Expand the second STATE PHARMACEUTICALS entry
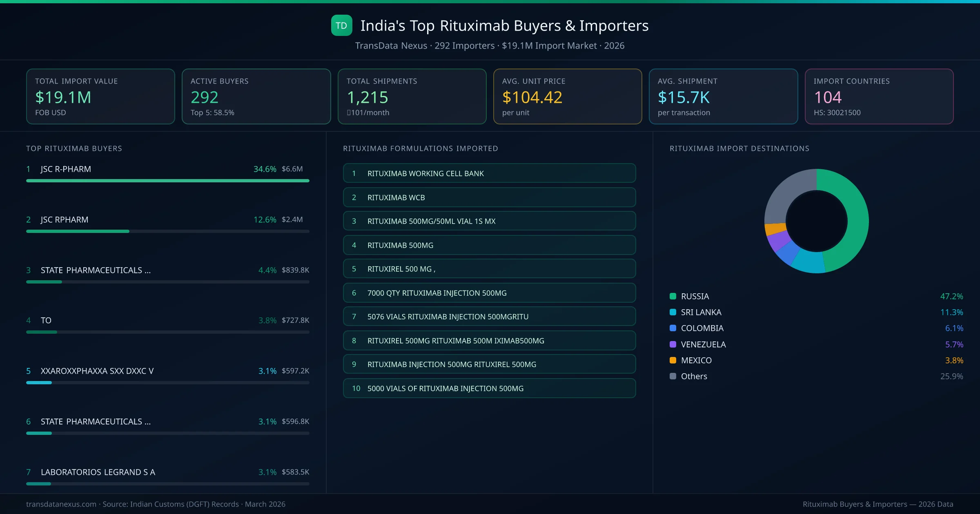980x514 pixels. pyautogui.click(x=95, y=421)
